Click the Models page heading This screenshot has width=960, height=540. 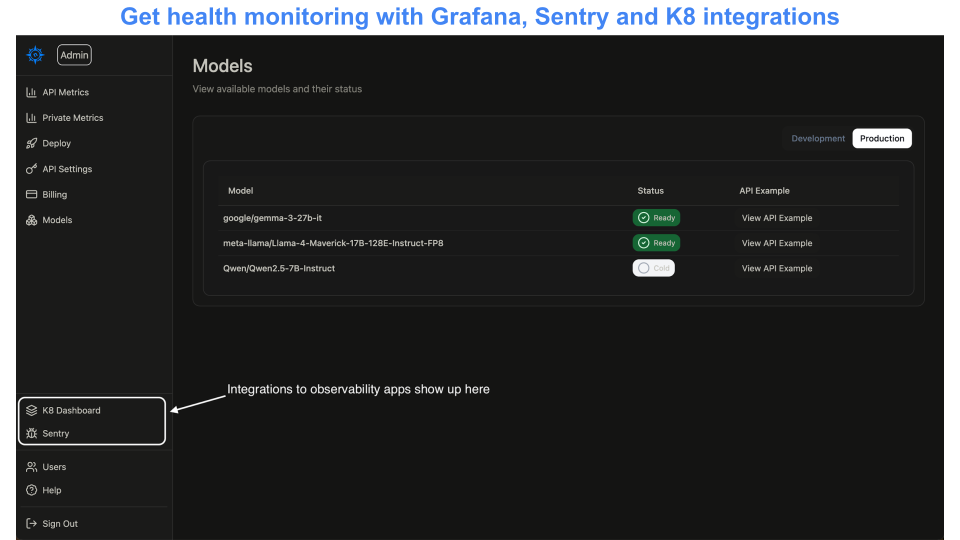point(222,66)
